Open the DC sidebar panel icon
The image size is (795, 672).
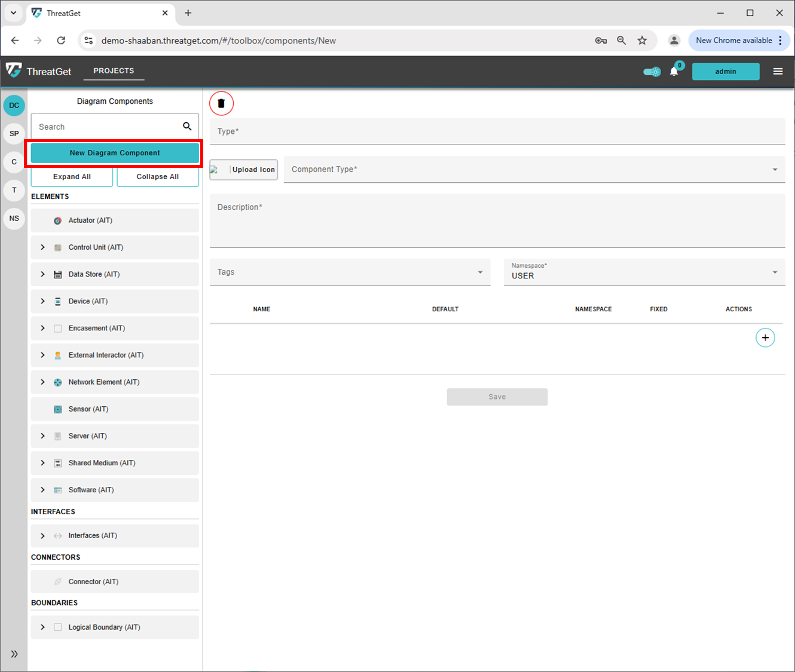(14, 105)
